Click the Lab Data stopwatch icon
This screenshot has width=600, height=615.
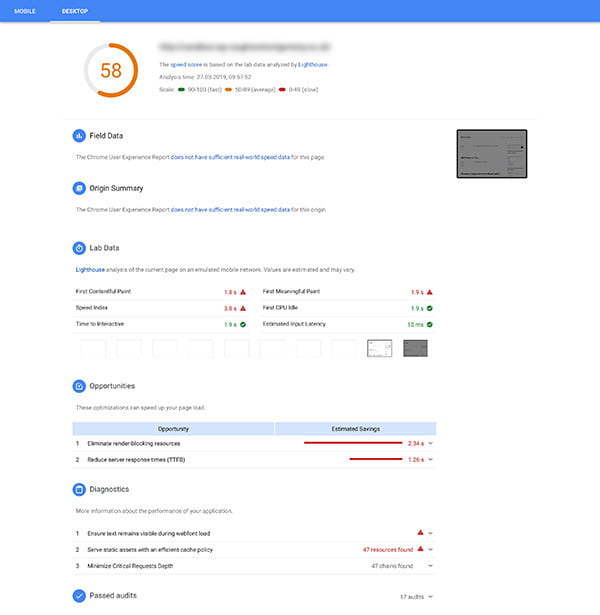pyautogui.click(x=79, y=248)
